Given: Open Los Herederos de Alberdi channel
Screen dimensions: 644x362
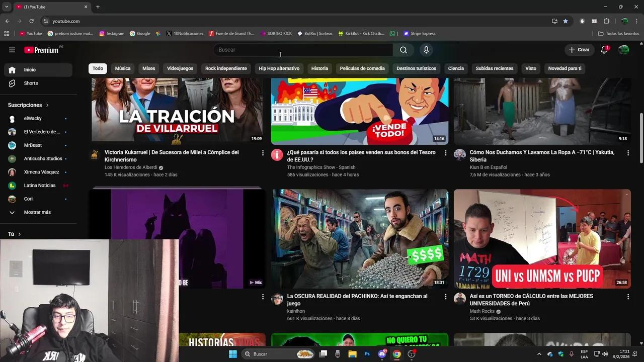Looking at the screenshot, I should click(x=131, y=167).
